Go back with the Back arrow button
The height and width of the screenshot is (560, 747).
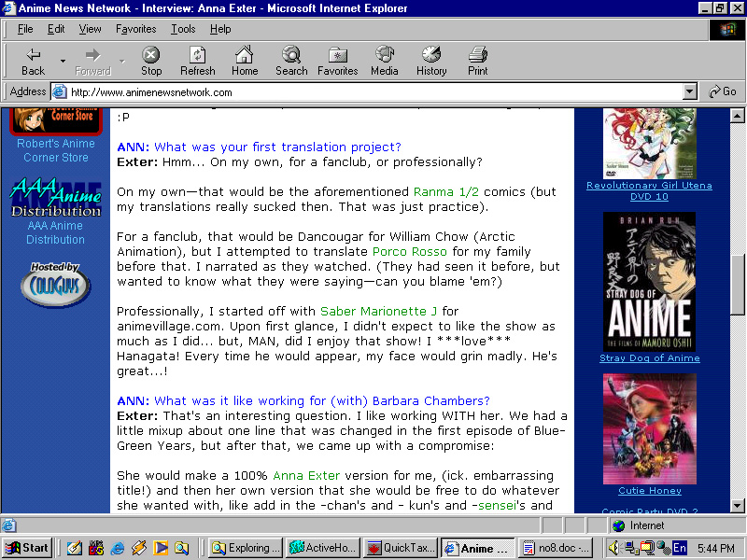tap(33, 61)
